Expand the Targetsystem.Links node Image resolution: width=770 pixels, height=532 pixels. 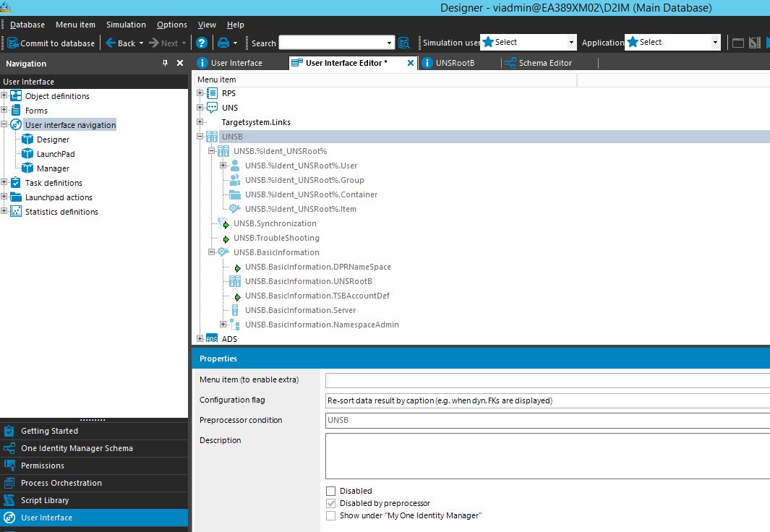[x=200, y=122]
